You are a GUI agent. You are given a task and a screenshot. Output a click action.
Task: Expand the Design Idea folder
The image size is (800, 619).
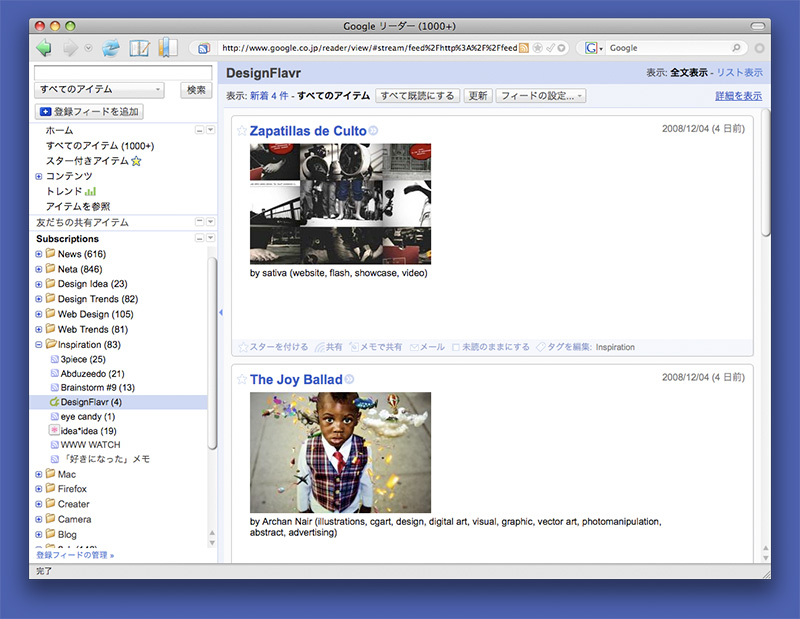(x=39, y=284)
